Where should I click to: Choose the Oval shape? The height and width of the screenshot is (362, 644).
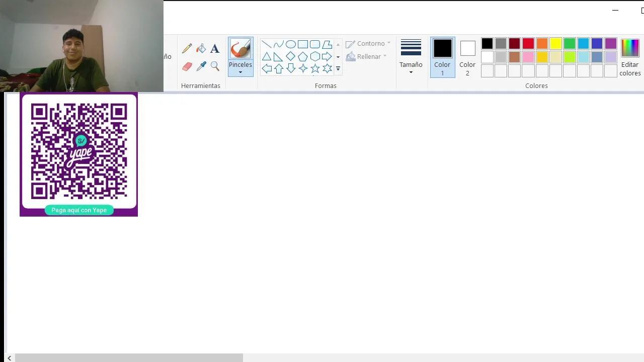[291, 44]
